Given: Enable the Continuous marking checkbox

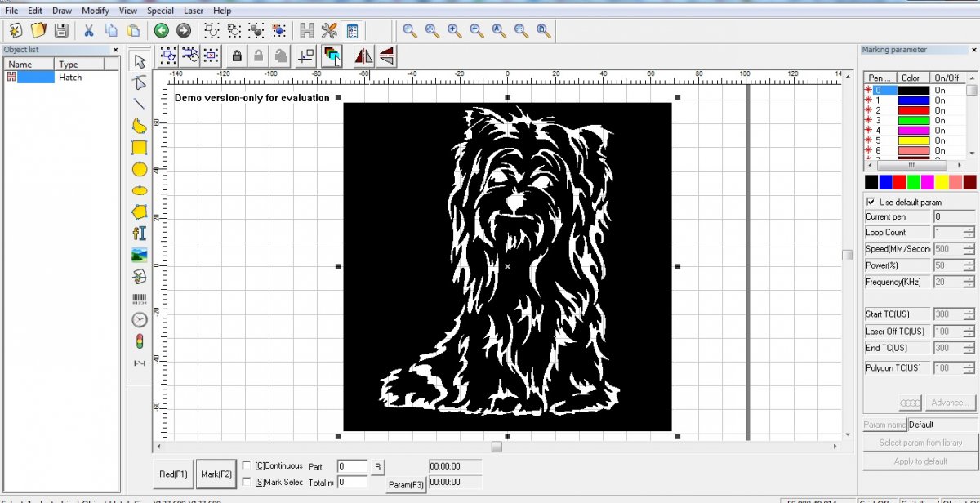Looking at the screenshot, I should [247, 465].
